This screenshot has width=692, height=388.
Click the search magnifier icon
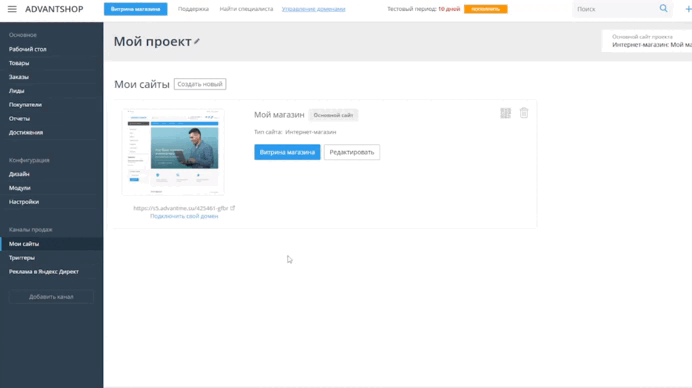(x=663, y=8)
